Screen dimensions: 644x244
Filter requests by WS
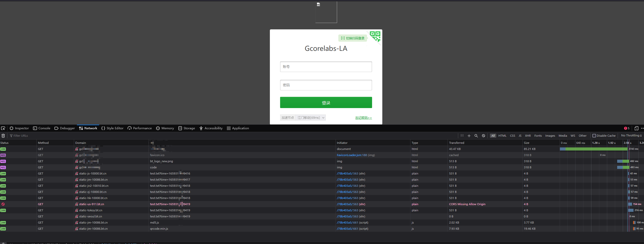pyautogui.click(x=573, y=136)
